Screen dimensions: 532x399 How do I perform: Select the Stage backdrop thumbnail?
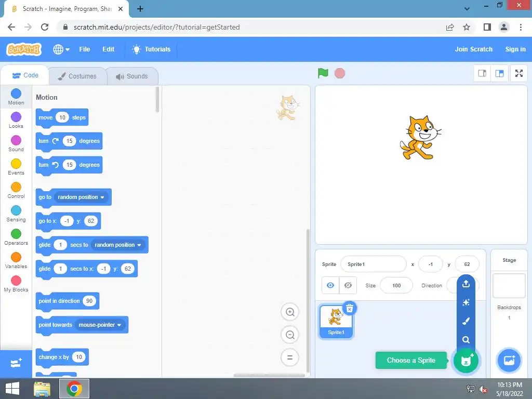(509, 286)
